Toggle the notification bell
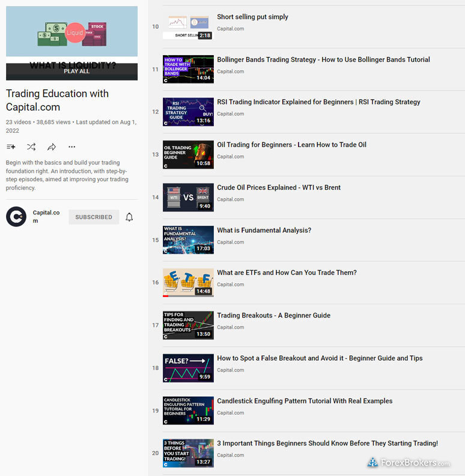465x476 pixels. (x=129, y=217)
